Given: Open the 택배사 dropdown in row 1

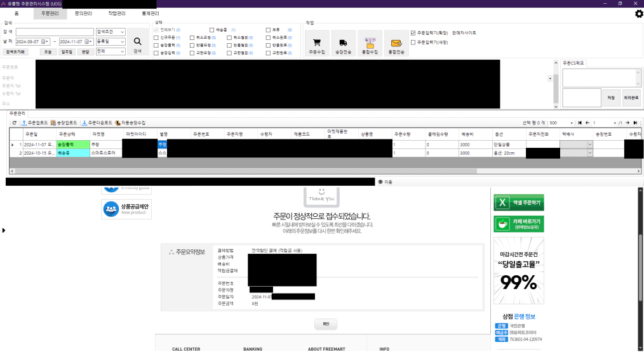Looking at the screenshot, I should (x=590, y=145).
